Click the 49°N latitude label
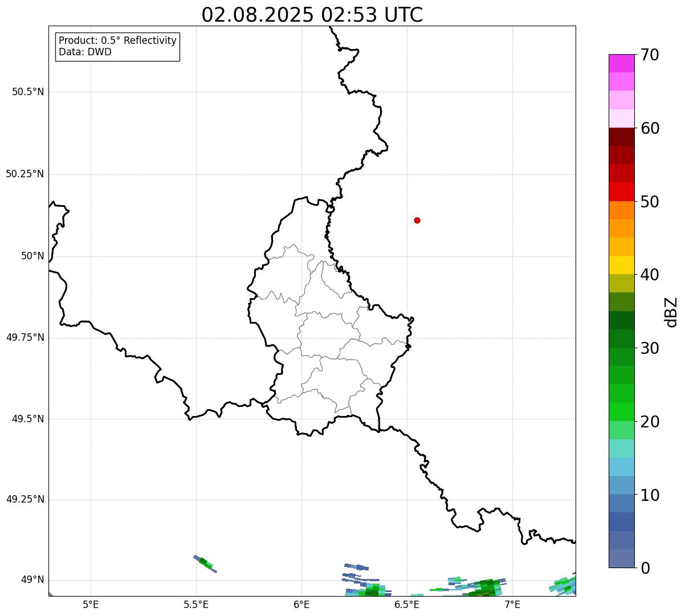Screen dimensions: 685x616 [x=32, y=580]
